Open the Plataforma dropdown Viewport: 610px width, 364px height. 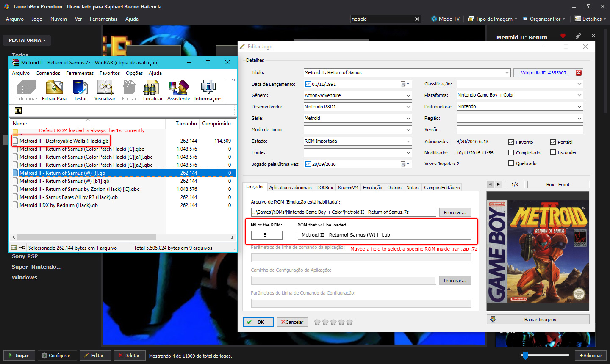pos(579,95)
